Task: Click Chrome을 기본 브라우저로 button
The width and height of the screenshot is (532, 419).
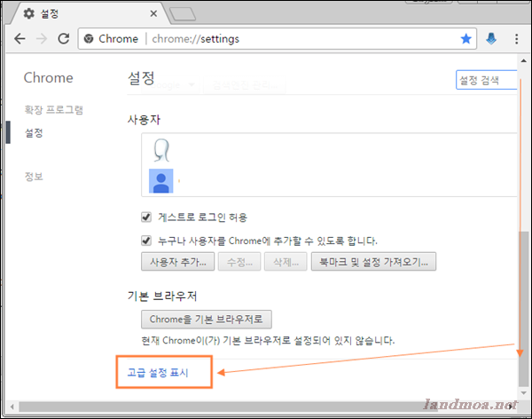Action: [x=207, y=319]
